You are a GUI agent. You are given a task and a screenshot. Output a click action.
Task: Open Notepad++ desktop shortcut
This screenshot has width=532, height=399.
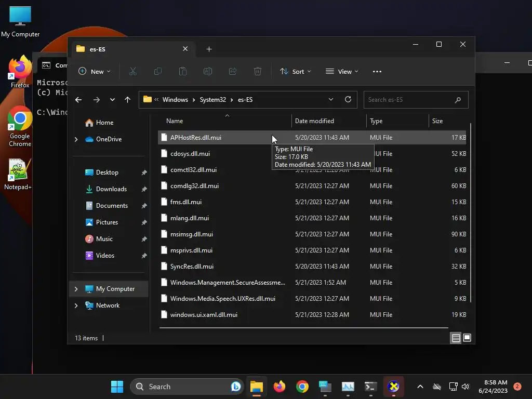[x=18, y=174]
